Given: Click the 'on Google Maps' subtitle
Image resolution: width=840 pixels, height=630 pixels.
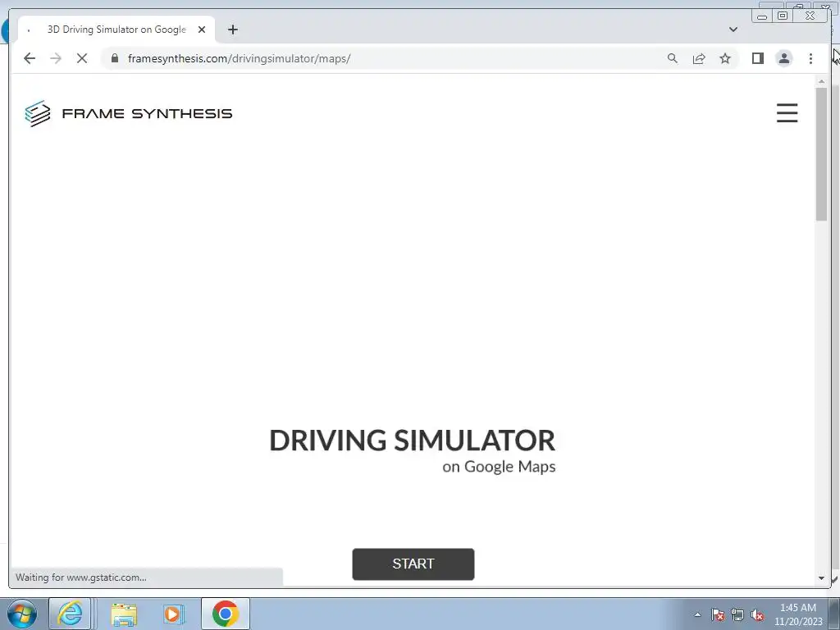Looking at the screenshot, I should [499, 467].
